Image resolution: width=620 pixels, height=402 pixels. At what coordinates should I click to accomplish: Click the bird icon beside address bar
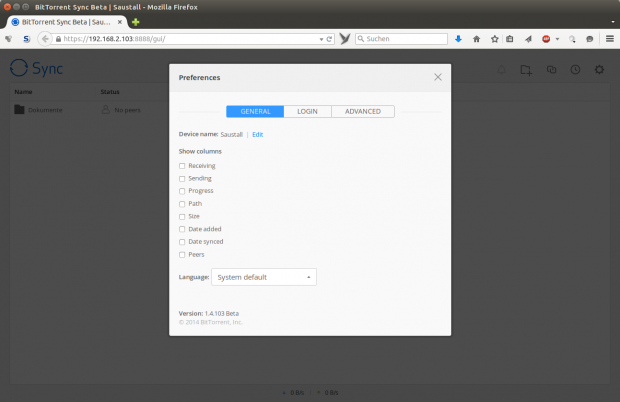[x=345, y=38]
